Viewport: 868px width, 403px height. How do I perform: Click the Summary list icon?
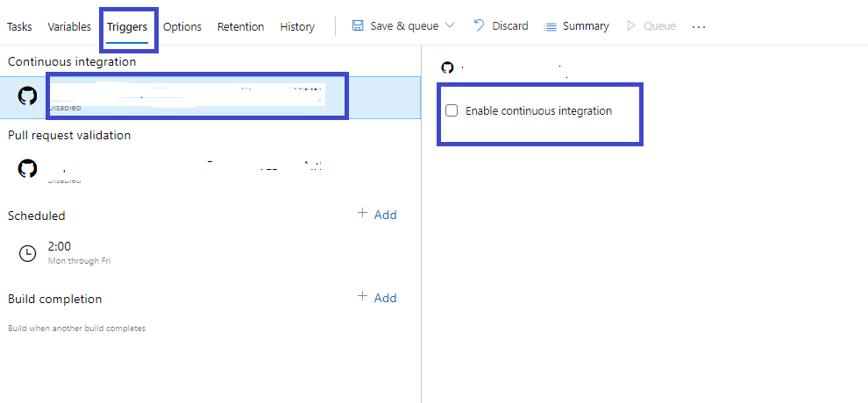tap(551, 26)
